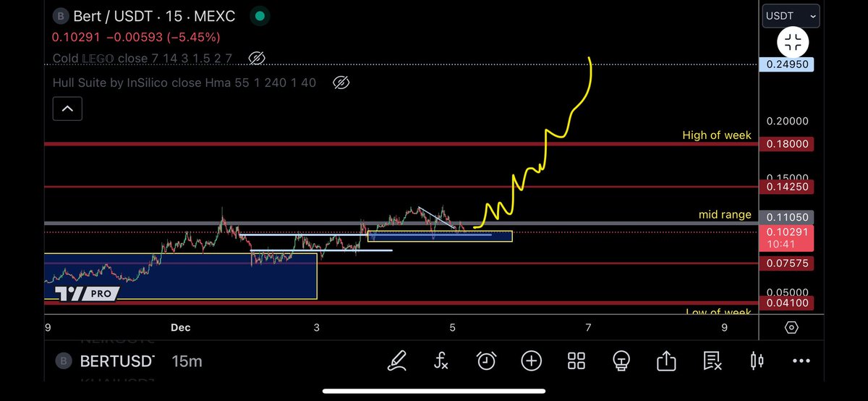Tap the plus-in-circle add icon
Screen dimensions: 868x401
click(x=531, y=360)
